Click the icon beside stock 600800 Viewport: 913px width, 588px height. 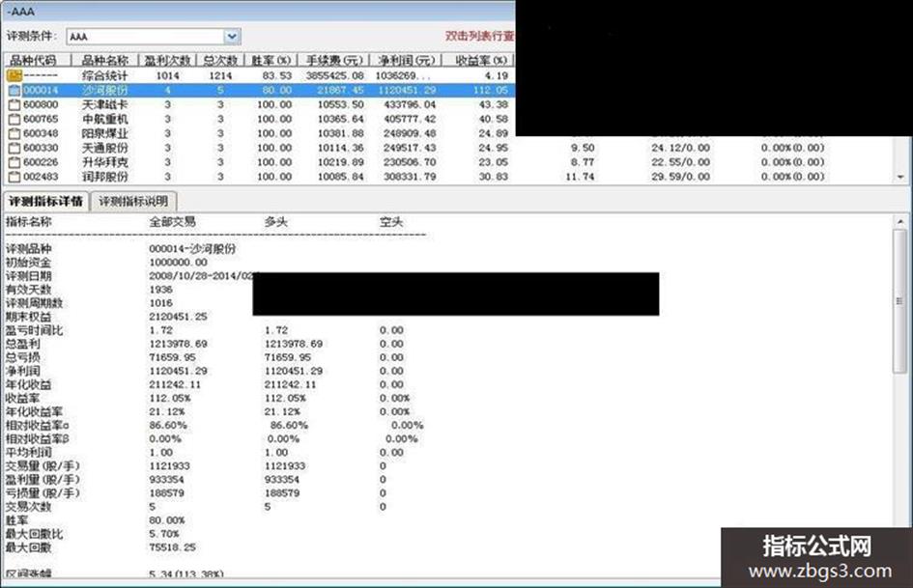tap(14, 105)
